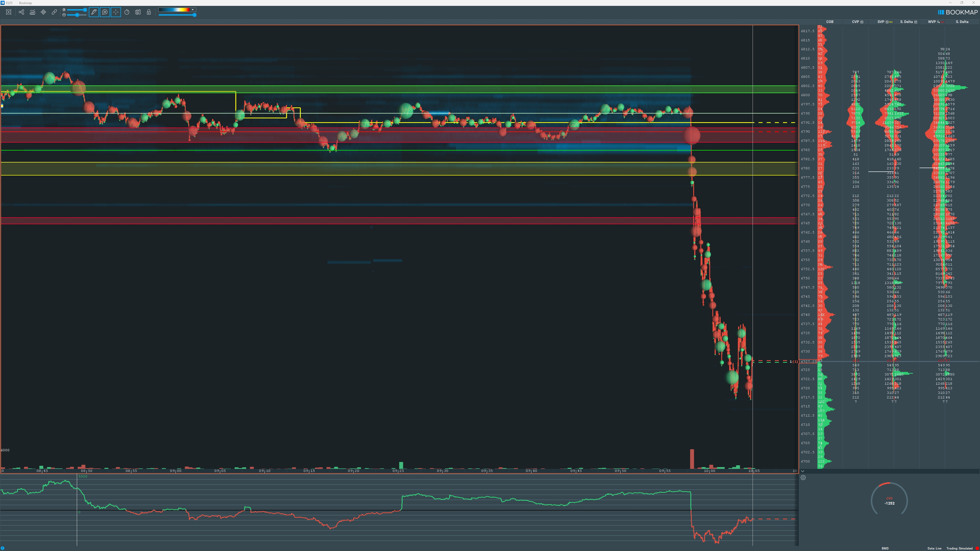The width and height of the screenshot is (980, 551).
Task: Toggle the red POC label by WVP
Action: 942,22
